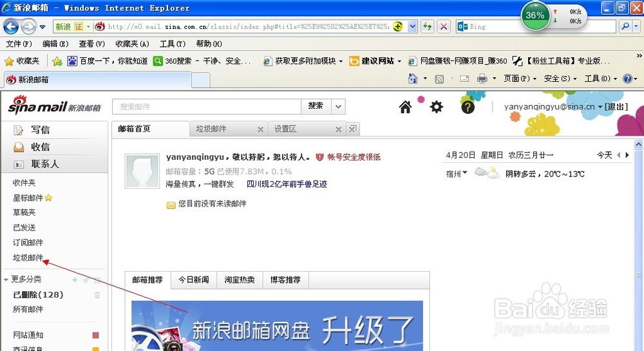Open Sina mail help question icon

point(468,107)
